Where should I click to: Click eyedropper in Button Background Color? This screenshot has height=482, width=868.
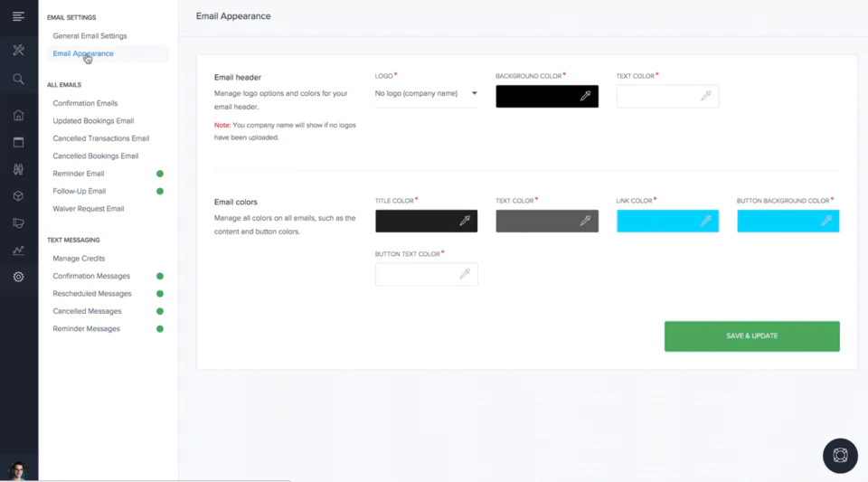(x=826, y=221)
